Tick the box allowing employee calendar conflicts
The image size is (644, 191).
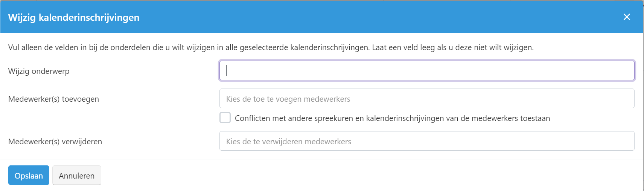tap(225, 118)
